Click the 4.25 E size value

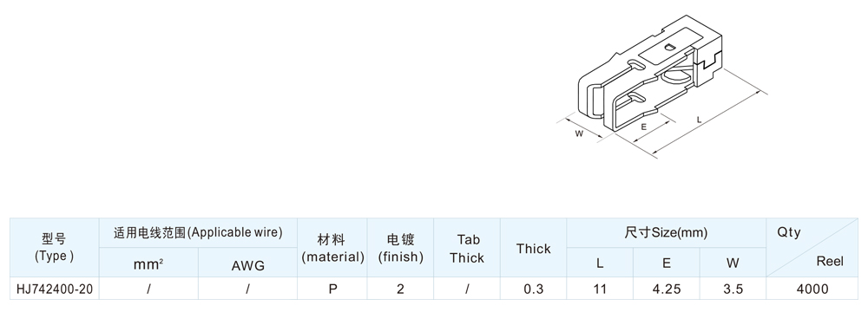pyautogui.click(x=666, y=289)
